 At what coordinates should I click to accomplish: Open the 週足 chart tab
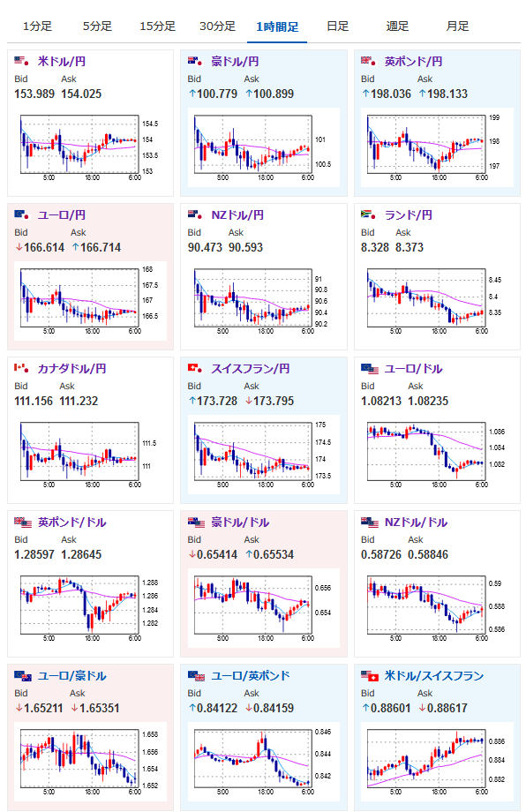(x=398, y=26)
